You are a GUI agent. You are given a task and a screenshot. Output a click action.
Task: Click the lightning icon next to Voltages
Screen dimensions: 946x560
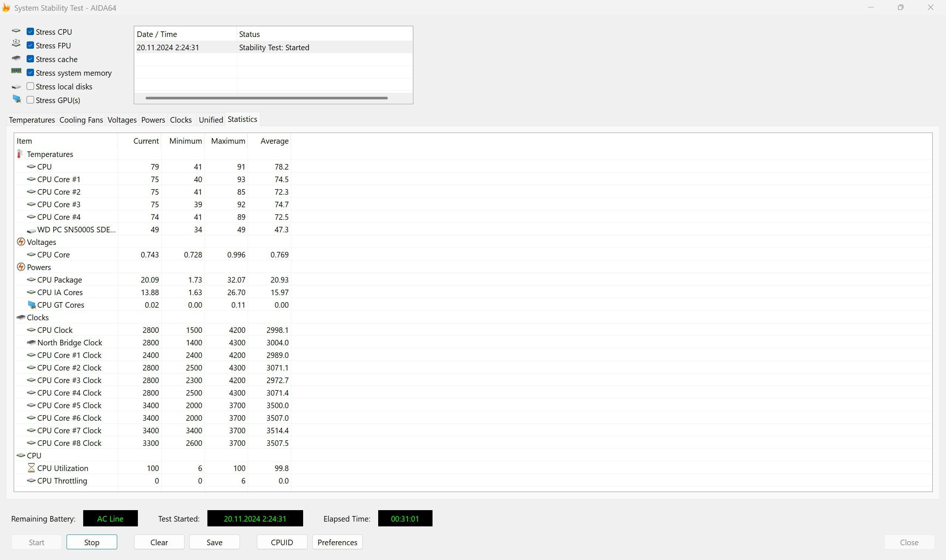click(x=21, y=242)
